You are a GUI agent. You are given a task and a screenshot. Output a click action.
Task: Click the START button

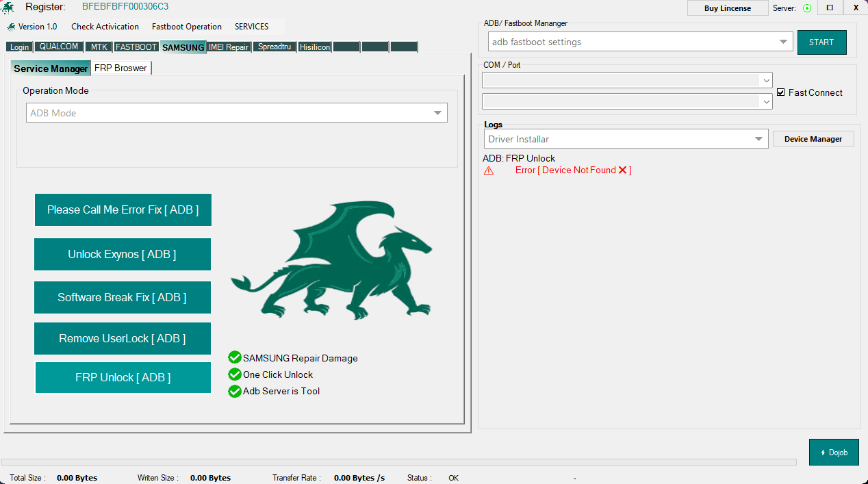click(x=821, y=42)
